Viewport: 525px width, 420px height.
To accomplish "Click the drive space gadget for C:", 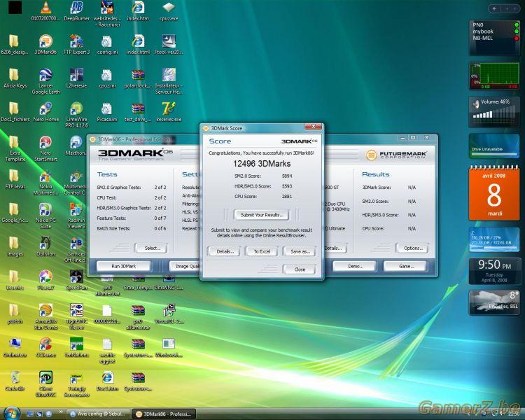I will pos(494,239).
